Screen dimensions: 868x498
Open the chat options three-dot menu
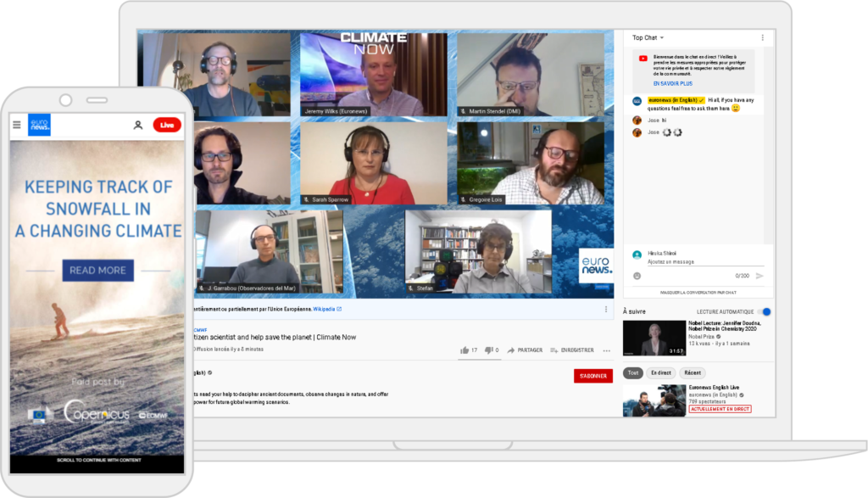pyautogui.click(x=762, y=37)
